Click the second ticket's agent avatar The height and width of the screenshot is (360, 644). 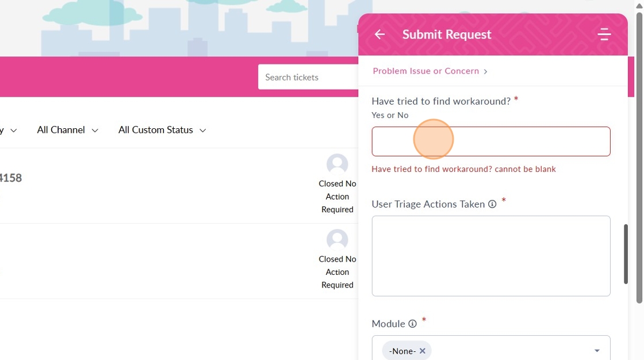tap(338, 239)
